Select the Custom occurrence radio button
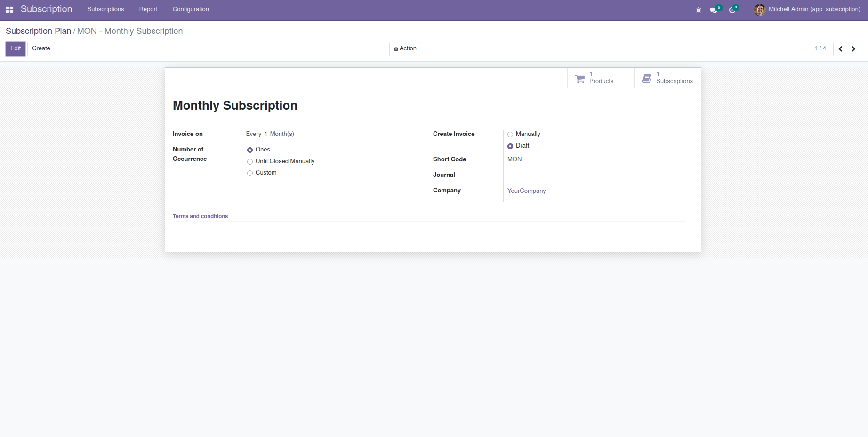 (250, 173)
